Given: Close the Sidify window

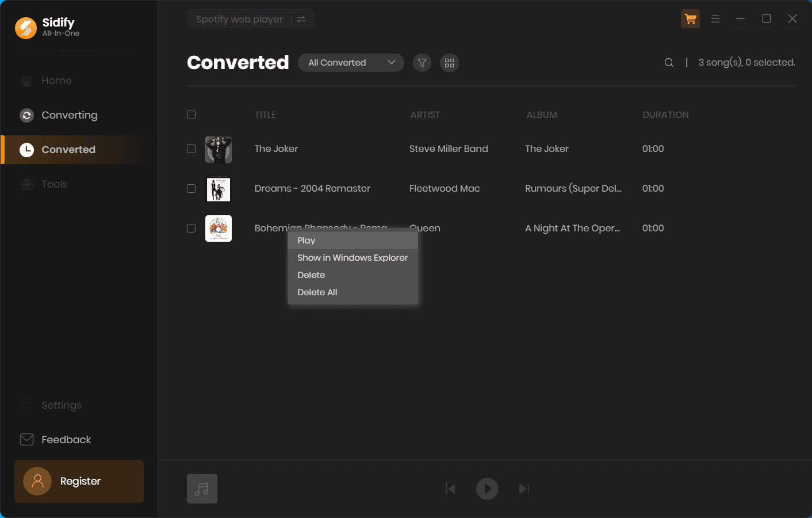Looking at the screenshot, I should click(792, 19).
